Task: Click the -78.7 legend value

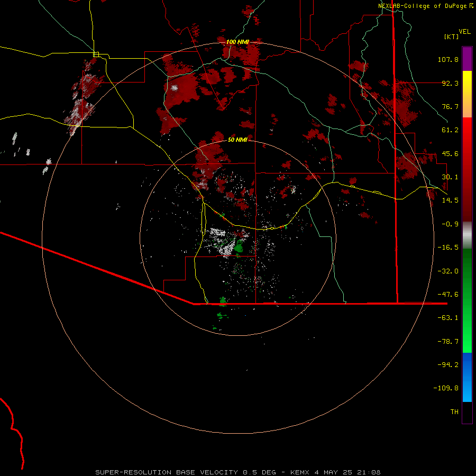Action: [x=448, y=342]
